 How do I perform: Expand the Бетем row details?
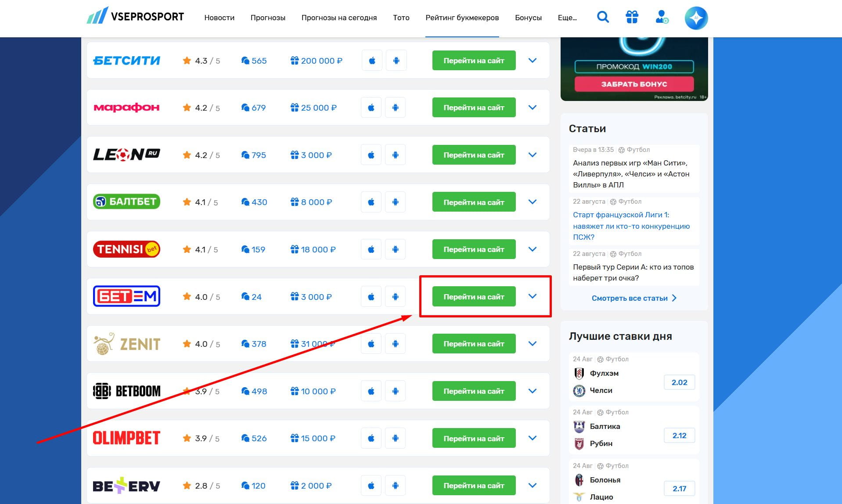tap(533, 296)
